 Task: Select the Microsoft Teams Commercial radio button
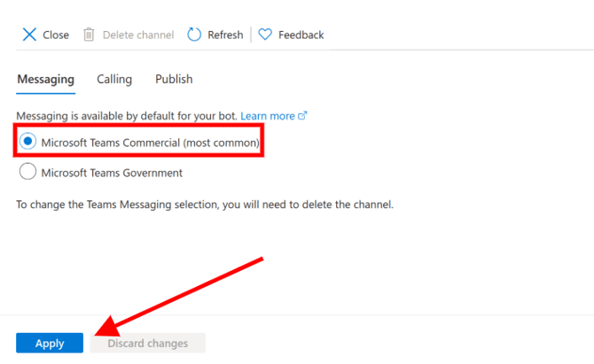coord(28,142)
